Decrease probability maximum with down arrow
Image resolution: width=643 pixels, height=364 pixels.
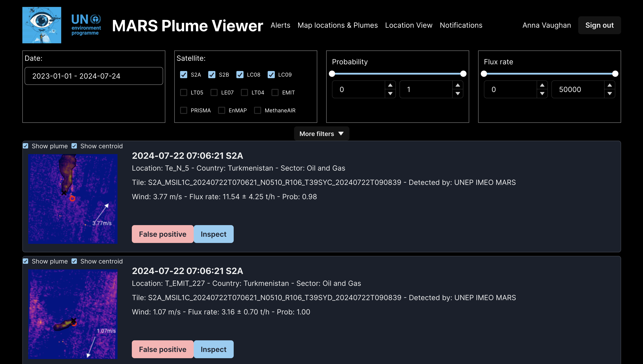pyautogui.click(x=457, y=94)
